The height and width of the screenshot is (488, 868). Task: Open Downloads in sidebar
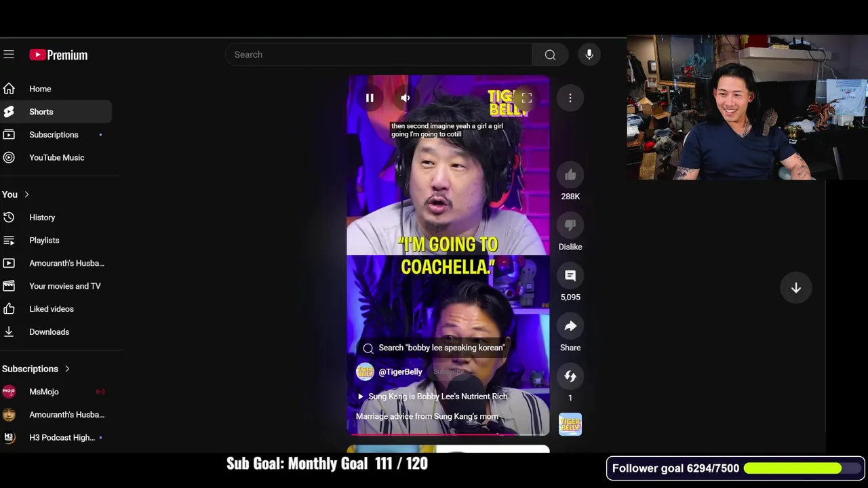pyautogui.click(x=56, y=332)
